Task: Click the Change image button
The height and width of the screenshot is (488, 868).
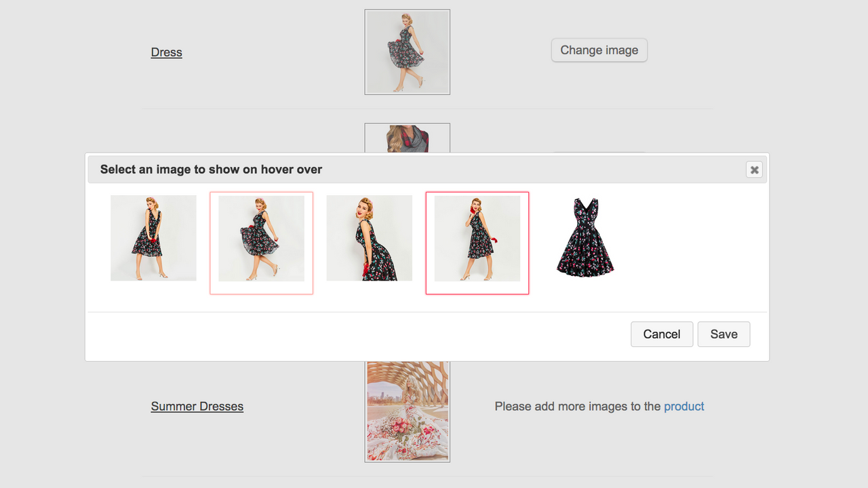Action: pyautogui.click(x=599, y=50)
